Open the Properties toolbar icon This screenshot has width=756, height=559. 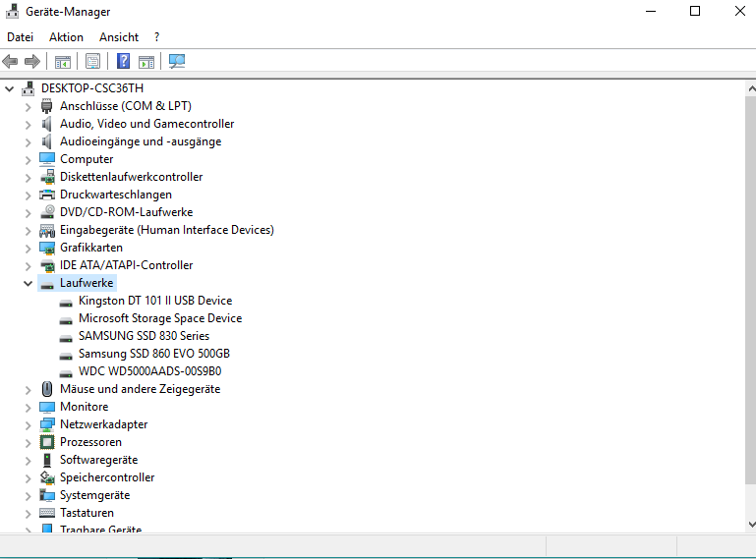click(92, 61)
